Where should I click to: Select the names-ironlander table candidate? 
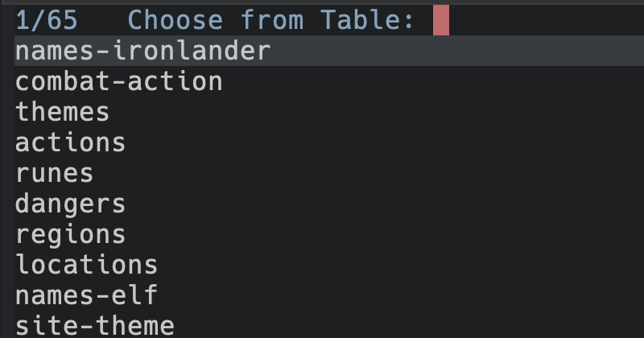(142, 51)
